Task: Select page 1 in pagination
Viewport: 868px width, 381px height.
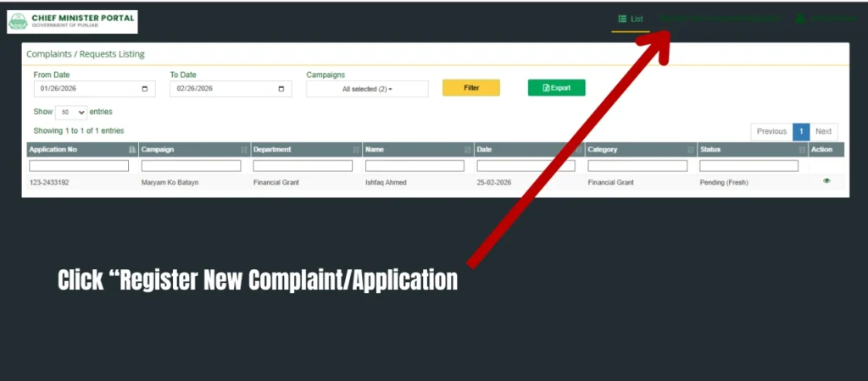Action: click(x=801, y=131)
